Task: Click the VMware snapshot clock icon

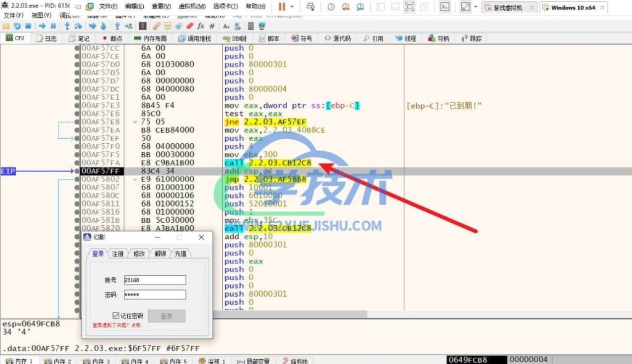Action: click(x=331, y=7)
